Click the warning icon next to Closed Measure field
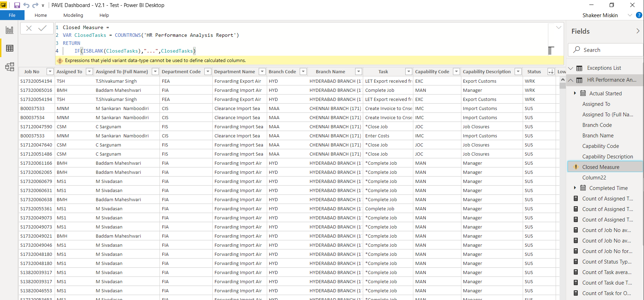Viewport: 644px width, 300px height. tap(576, 167)
